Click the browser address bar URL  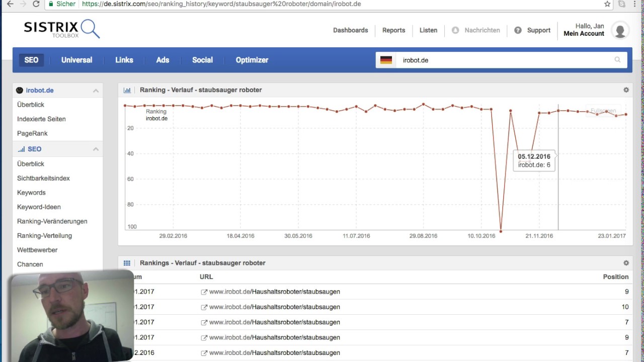(x=221, y=4)
